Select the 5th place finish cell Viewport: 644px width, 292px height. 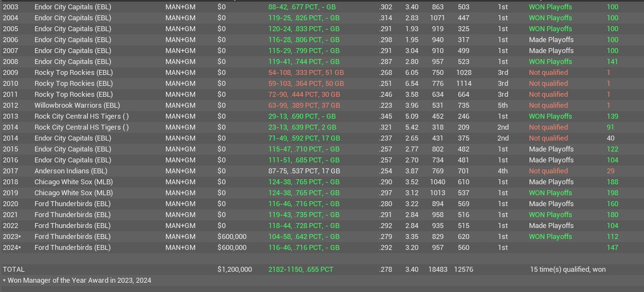click(503, 106)
